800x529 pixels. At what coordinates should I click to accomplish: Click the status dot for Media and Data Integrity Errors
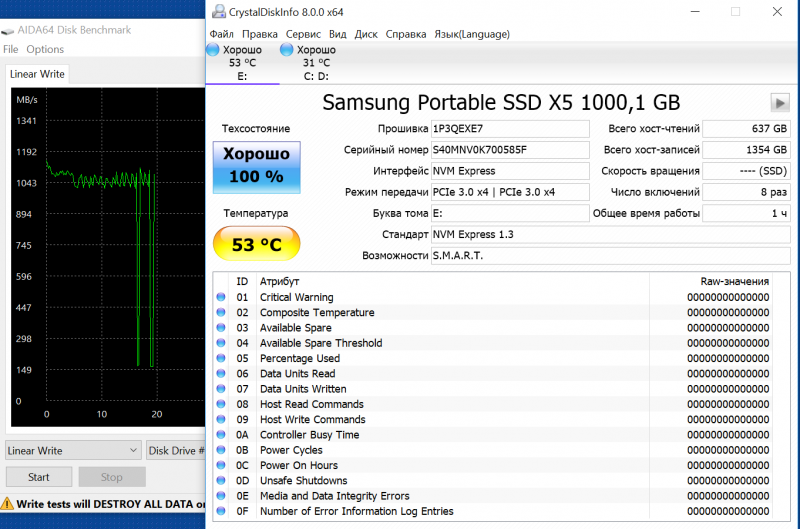(221, 496)
